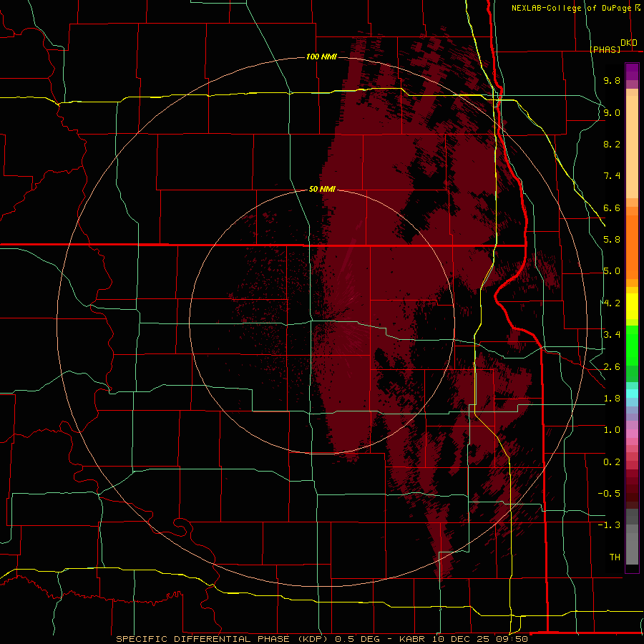Viewport: 644px width, 644px height.
Task: Click the 100 NMI range ring label
Action: point(321,57)
